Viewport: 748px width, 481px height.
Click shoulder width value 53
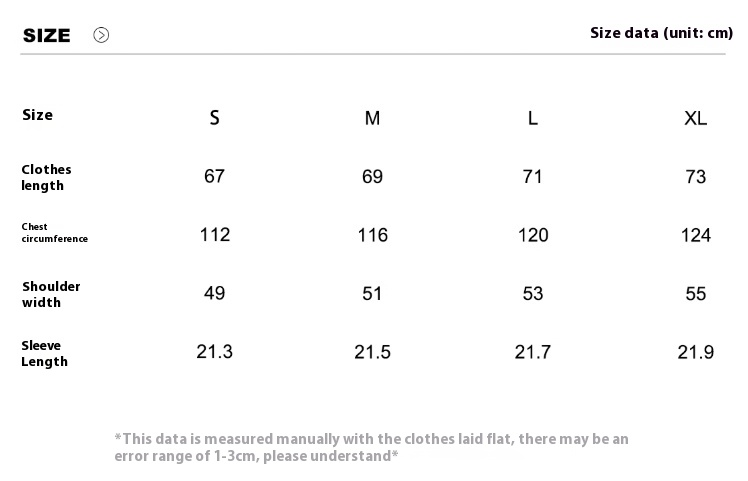[533, 293]
